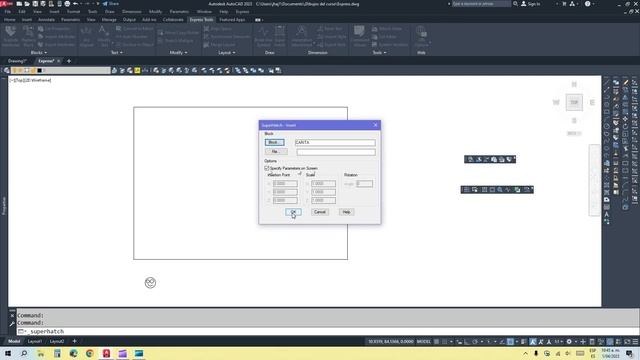The width and height of the screenshot is (640, 360).
Task: Switch to the Model layout tab
Action: (x=14, y=341)
